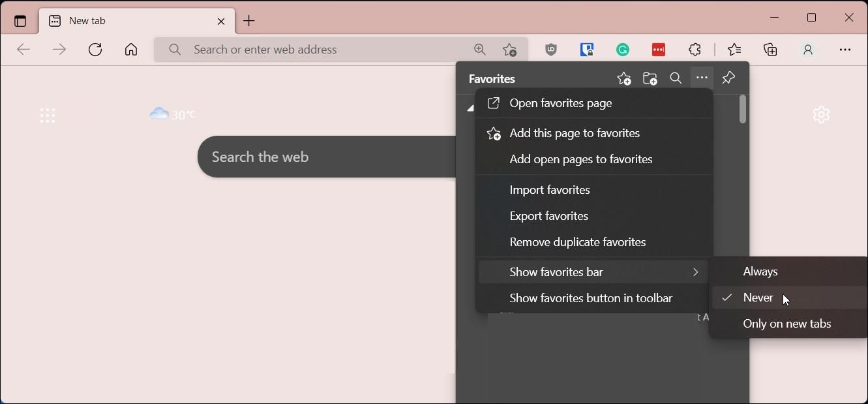Click the Grammarly extension icon
The image size is (868, 404).
[x=623, y=50]
